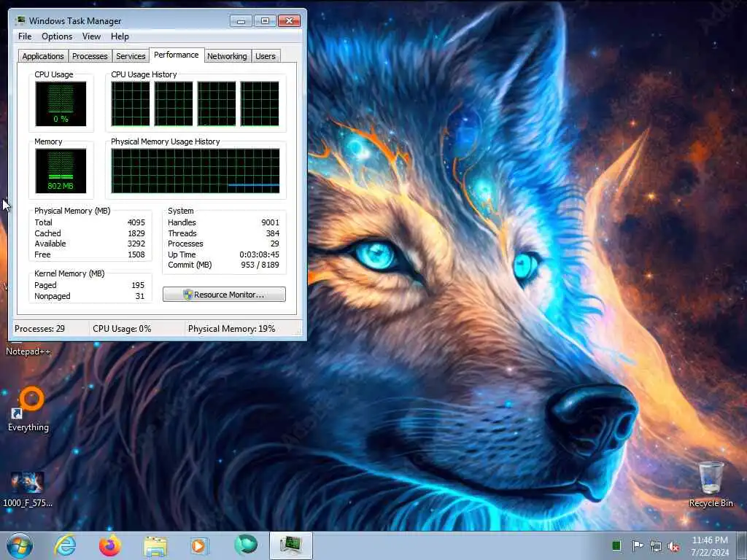Click the network tray icon
The height and width of the screenshot is (560, 747).
(x=656, y=546)
